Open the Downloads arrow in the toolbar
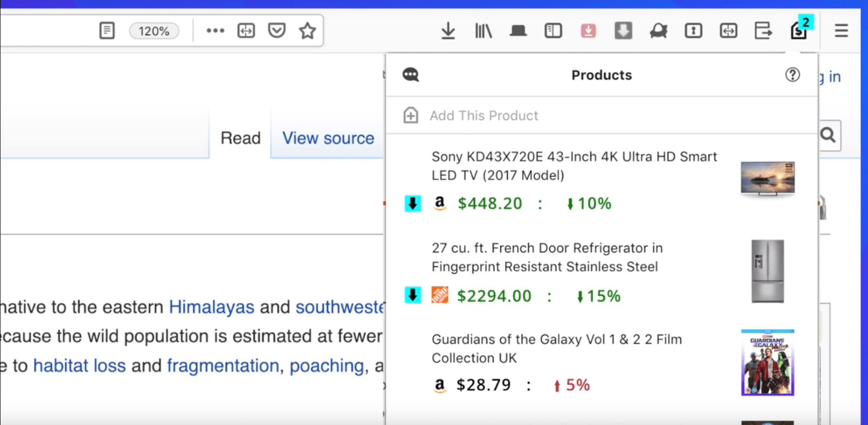The image size is (868, 425). tap(448, 31)
